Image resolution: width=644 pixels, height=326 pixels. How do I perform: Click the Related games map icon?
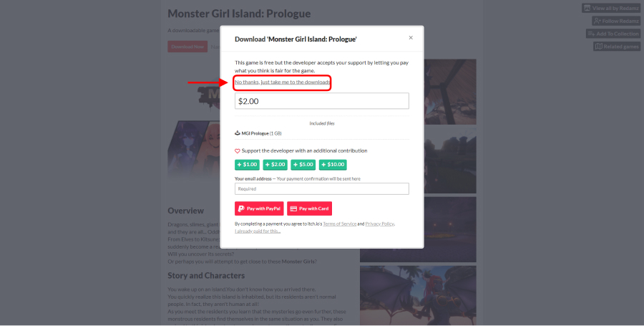[599, 47]
